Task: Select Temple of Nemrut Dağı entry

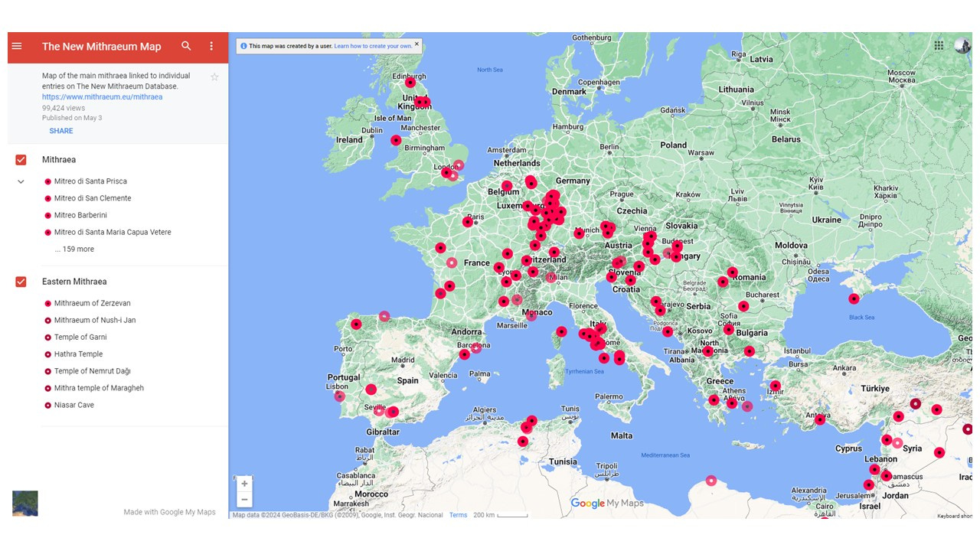Action: point(92,371)
